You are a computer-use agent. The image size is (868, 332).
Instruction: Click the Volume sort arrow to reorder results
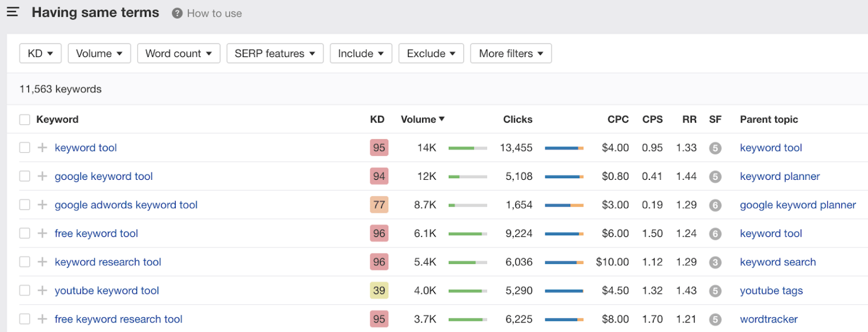(x=441, y=119)
